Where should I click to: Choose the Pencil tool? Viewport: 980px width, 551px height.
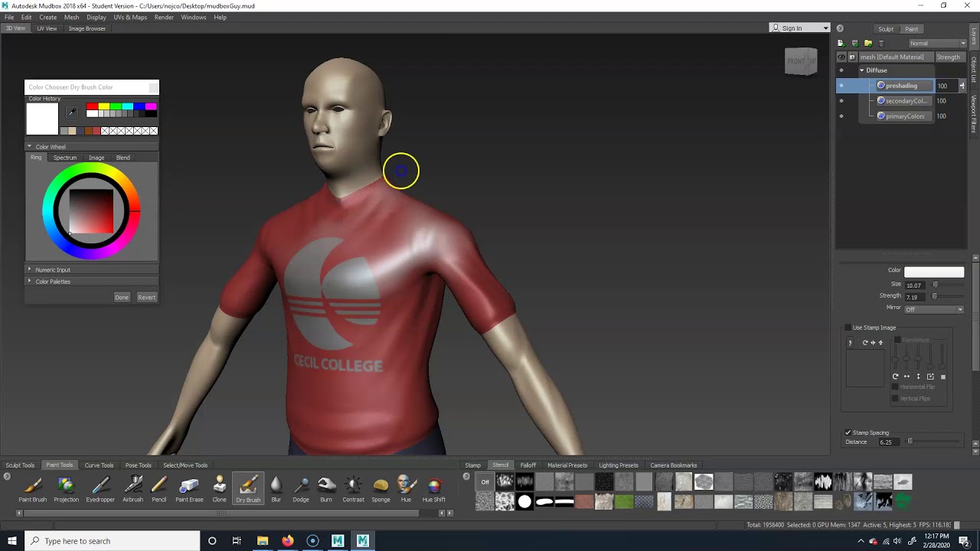click(159, 490)
